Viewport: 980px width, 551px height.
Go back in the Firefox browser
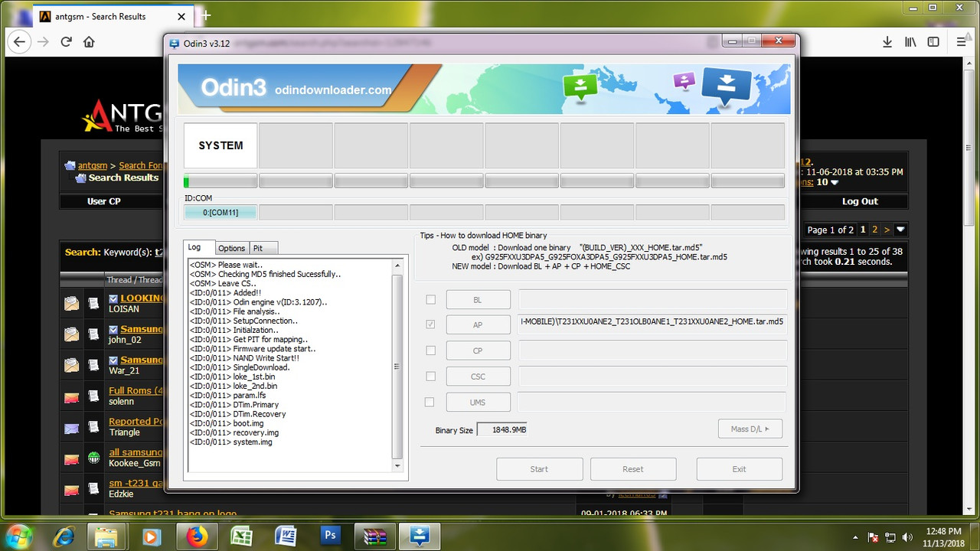click(x=20, y=42)
